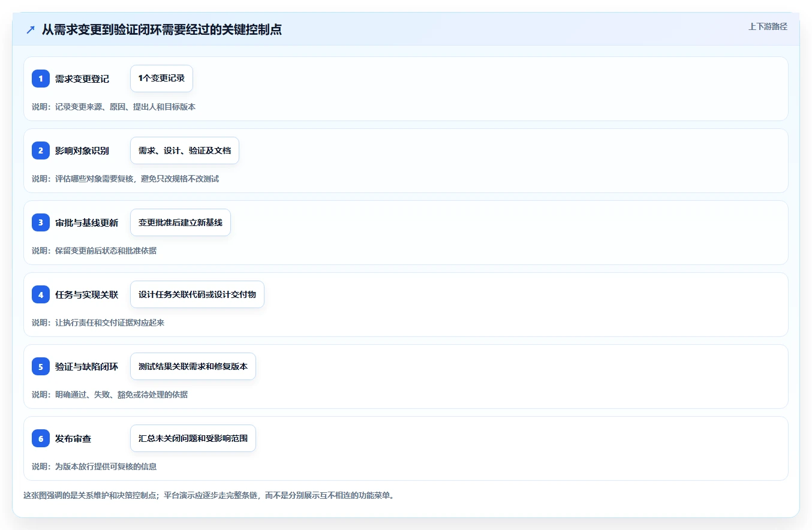Click step number 5 badge
The height and width of the screenshot is (530, 812).
click(x=41, y=366)
